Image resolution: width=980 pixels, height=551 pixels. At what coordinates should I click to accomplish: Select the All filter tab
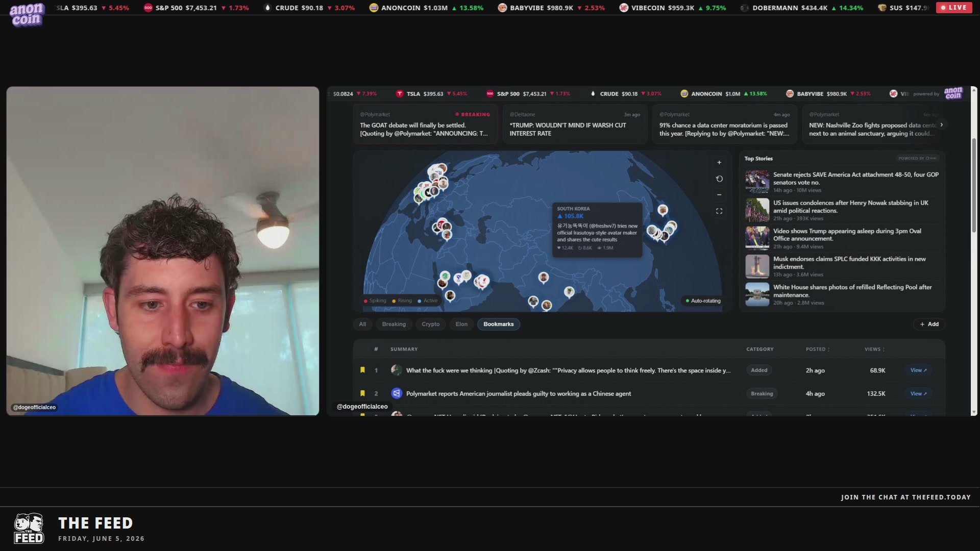(x=362, y=324)
